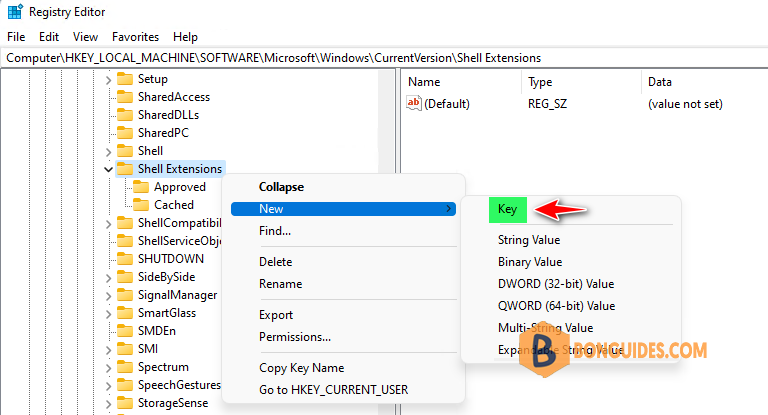Expand the StorageSense key
The image size is (768, 415).
(x=108, y=404)
